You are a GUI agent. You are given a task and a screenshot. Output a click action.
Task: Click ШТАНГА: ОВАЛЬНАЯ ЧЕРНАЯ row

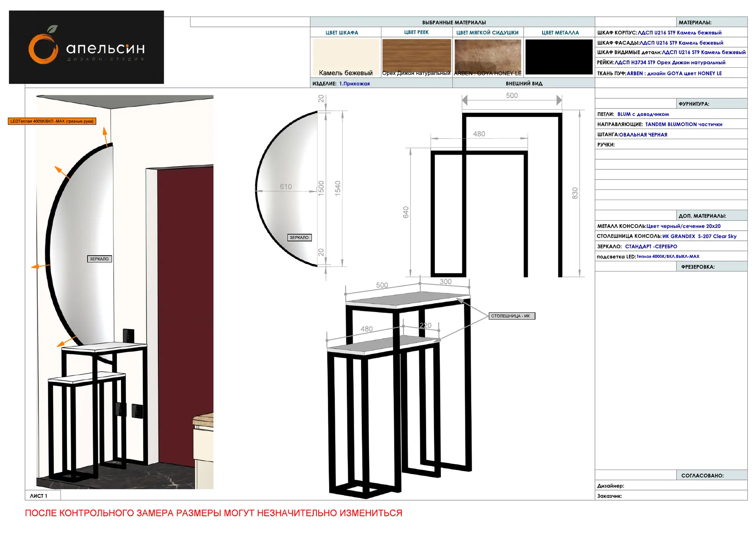coord(671,134)
